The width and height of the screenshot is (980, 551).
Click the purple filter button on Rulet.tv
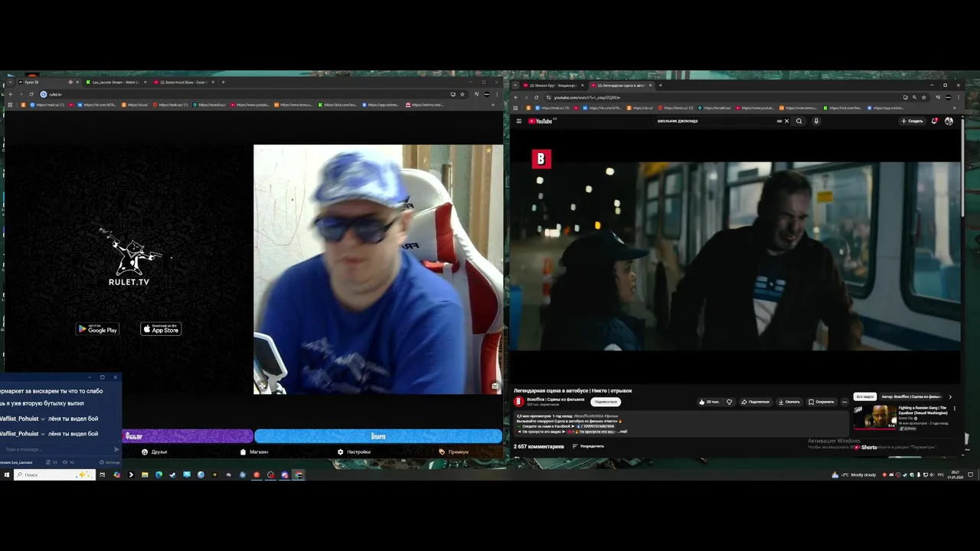coord(188,436)
